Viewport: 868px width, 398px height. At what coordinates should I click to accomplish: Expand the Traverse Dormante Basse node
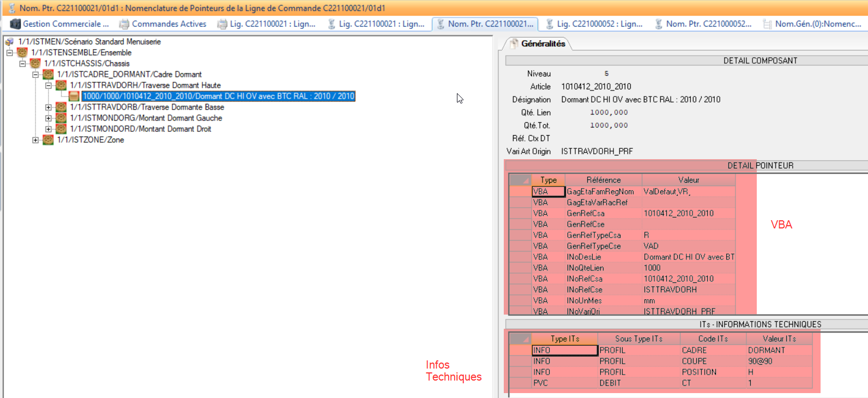pyautogui.click(x=49, y=107)
